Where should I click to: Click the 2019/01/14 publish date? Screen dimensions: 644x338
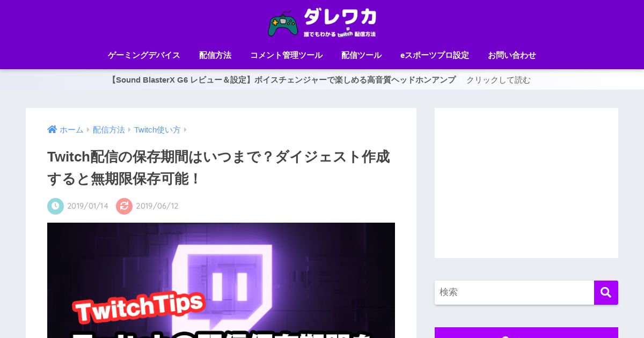point(87,206)
